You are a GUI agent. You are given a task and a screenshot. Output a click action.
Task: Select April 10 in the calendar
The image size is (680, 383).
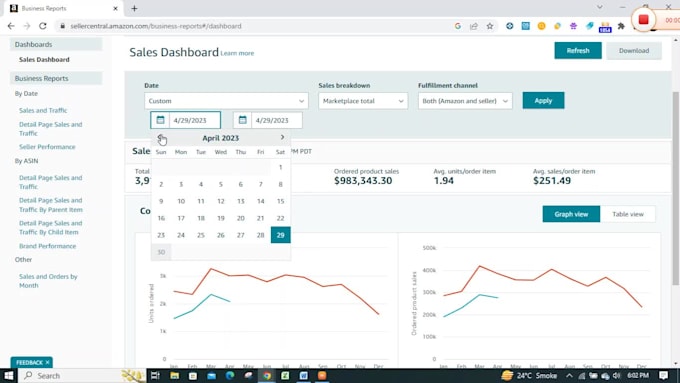pos(181,201)
